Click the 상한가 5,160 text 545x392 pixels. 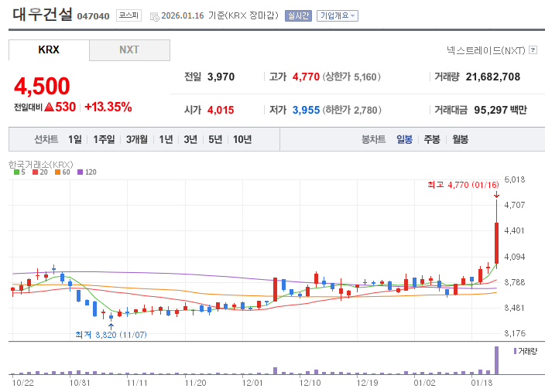coord(351,77)
